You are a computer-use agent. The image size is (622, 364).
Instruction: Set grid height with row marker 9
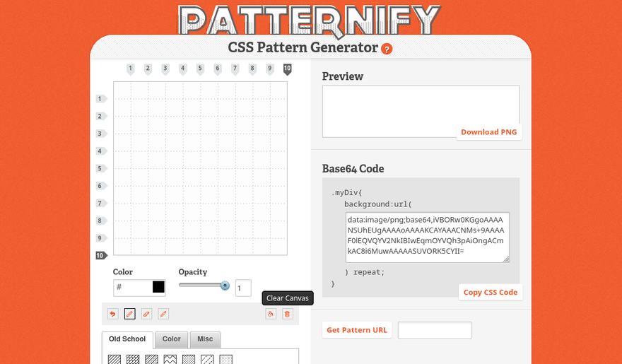(102, 238)
